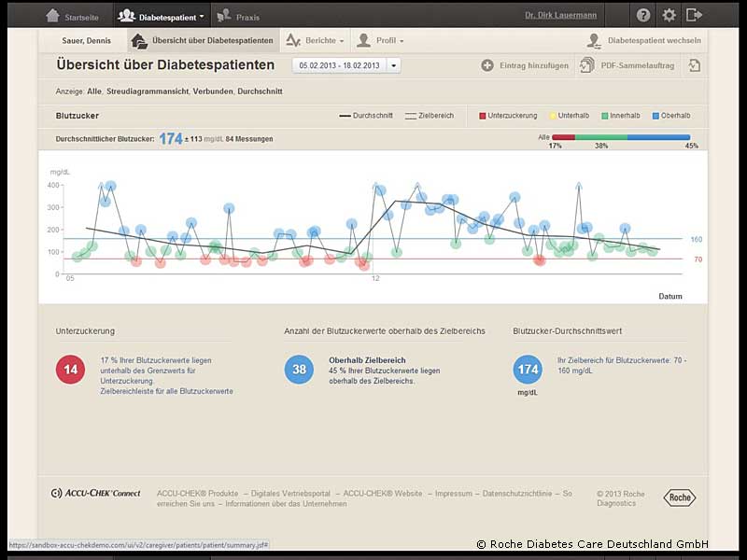Click the export icon beside PDF-Sammelauftrag
This screenshot has width=747, height=560.
pyautogui.click(x=694, y=65)
